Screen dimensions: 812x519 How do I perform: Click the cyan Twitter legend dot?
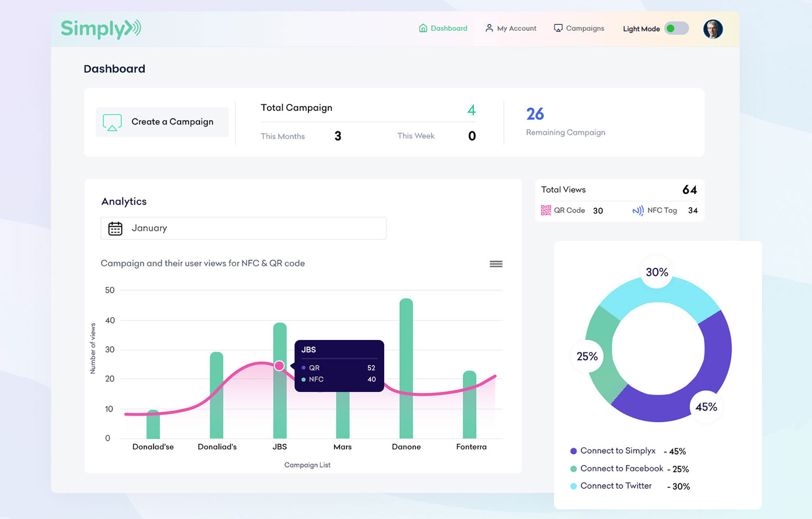(574, 486)
